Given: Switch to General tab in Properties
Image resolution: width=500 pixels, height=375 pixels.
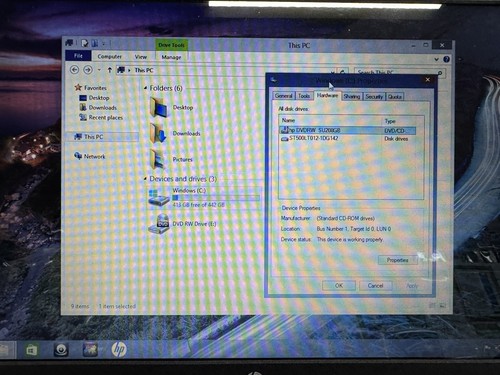Looking at the screenshot, I should 284,96.
